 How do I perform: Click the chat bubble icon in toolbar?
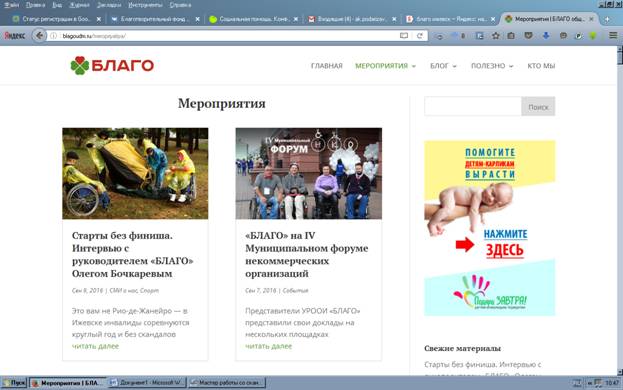coord(563,36)
